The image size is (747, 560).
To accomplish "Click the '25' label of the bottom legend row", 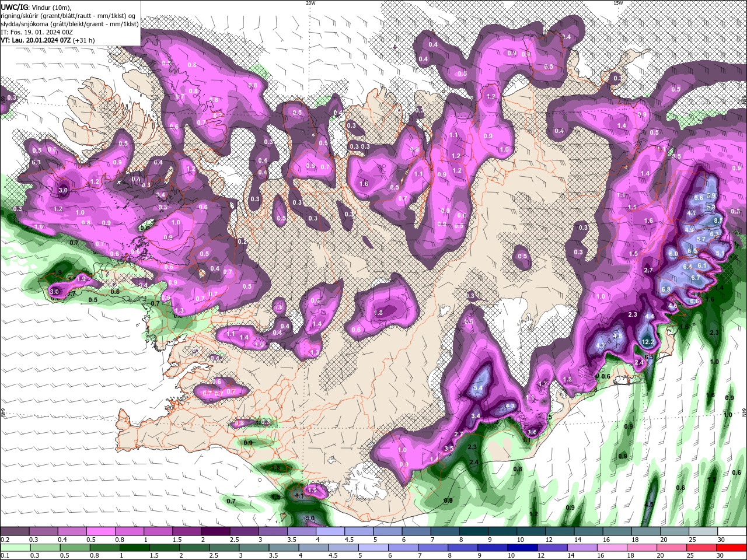I will point(690,556).
